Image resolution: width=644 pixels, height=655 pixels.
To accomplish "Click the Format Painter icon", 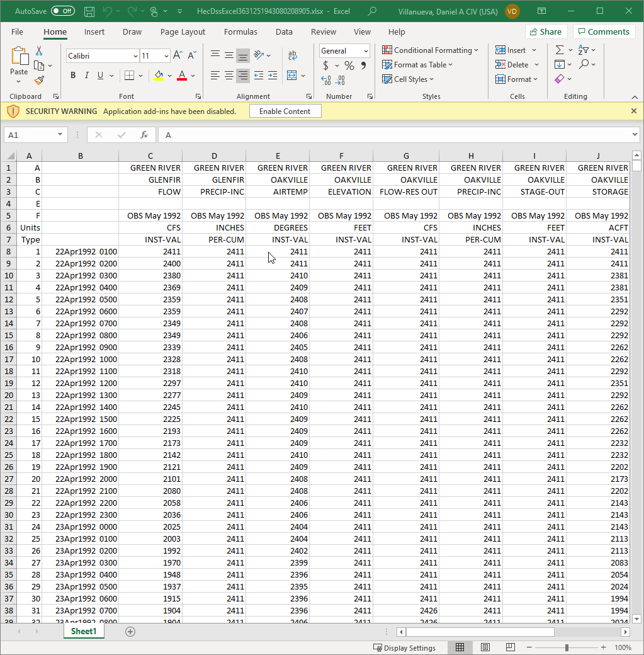I will click(x=39, y=81).
